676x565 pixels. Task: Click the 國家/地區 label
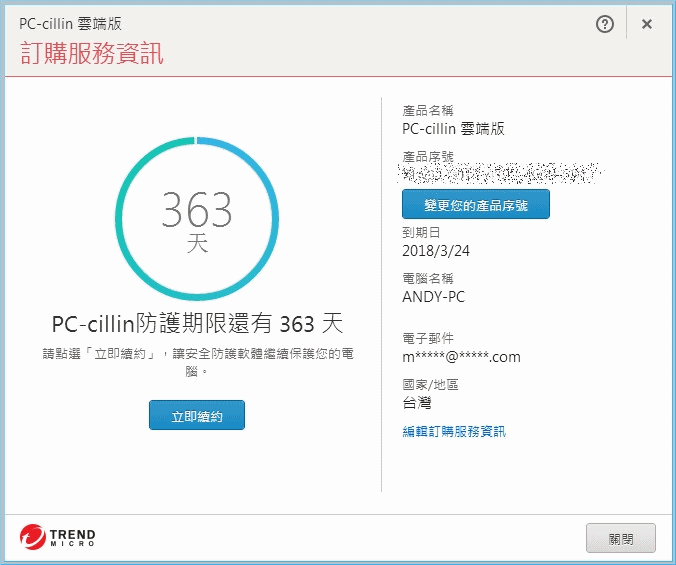pyautogui.click(x=430, y=384)
